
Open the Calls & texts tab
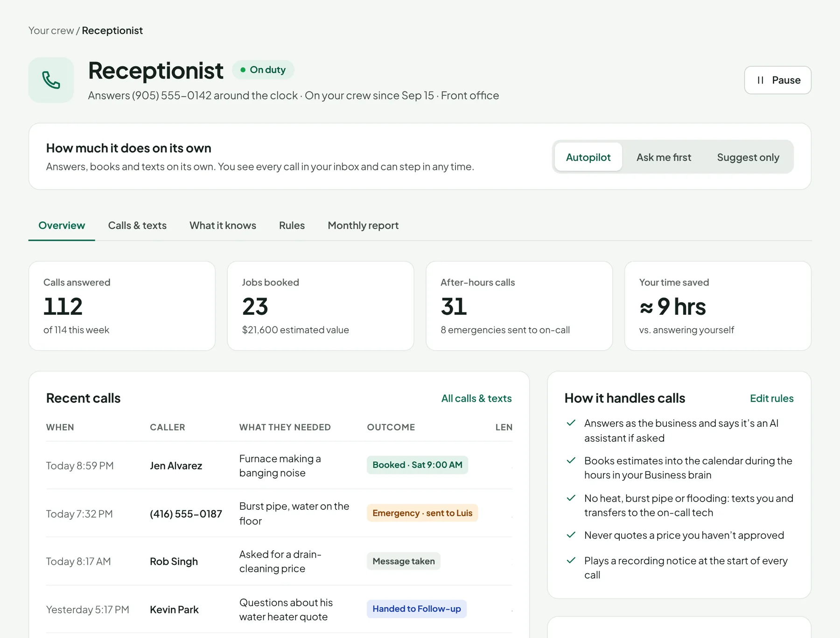click(137, 225)
